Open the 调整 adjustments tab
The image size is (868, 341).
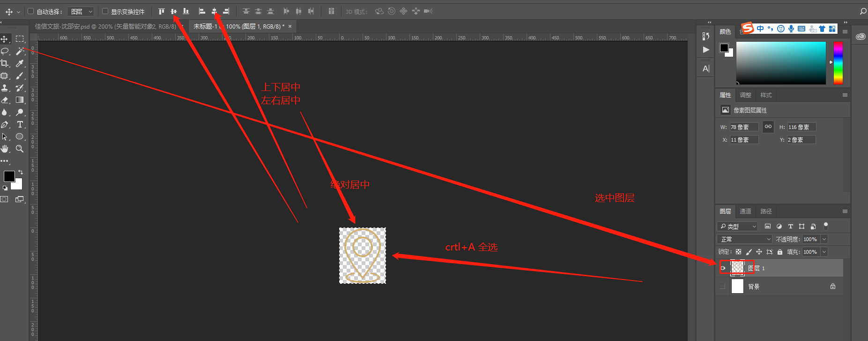[x=745, y=95]
